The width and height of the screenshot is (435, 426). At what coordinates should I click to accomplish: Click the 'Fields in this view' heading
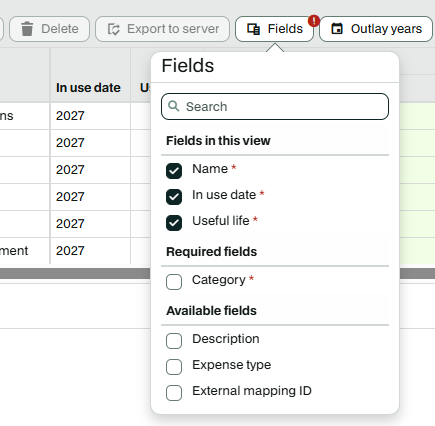218,141
